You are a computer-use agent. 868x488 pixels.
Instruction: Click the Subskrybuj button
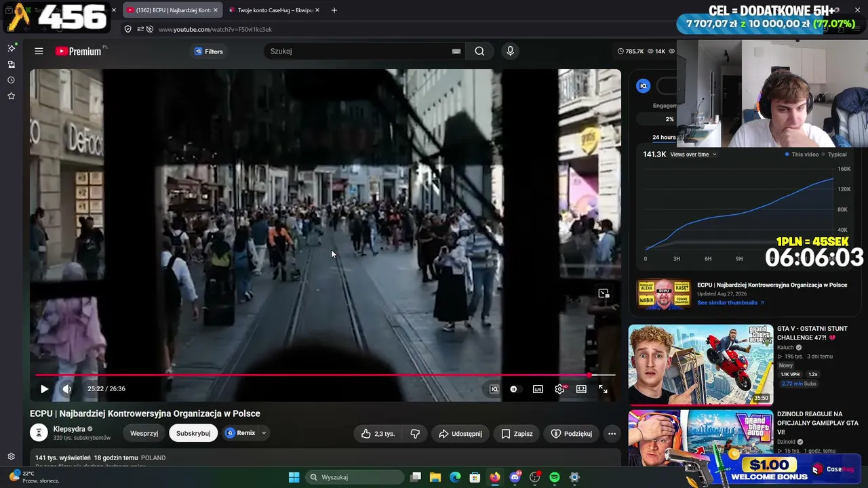(x=193, y=433)
